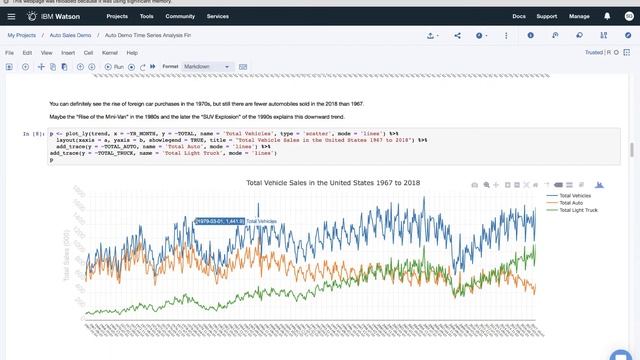Open the find data icon

pos(604,36)
